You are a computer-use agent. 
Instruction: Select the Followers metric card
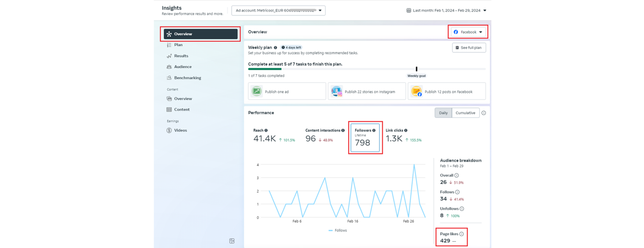point(365,138)
